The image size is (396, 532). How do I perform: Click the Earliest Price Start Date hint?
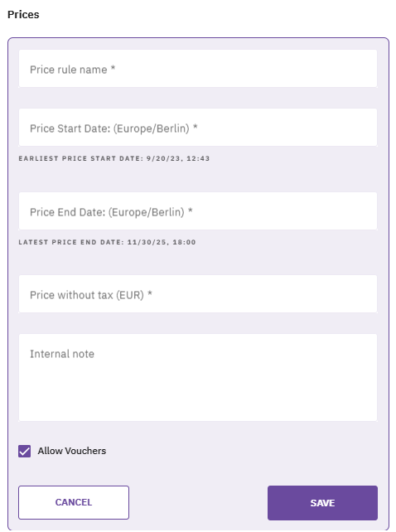[114, 158]
